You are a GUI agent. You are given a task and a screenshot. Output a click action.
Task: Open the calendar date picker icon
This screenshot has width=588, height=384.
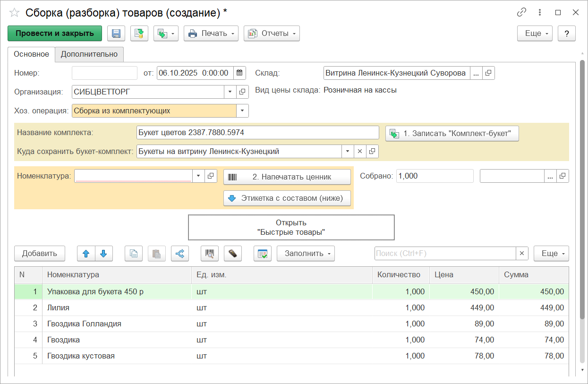pos(240,73)
